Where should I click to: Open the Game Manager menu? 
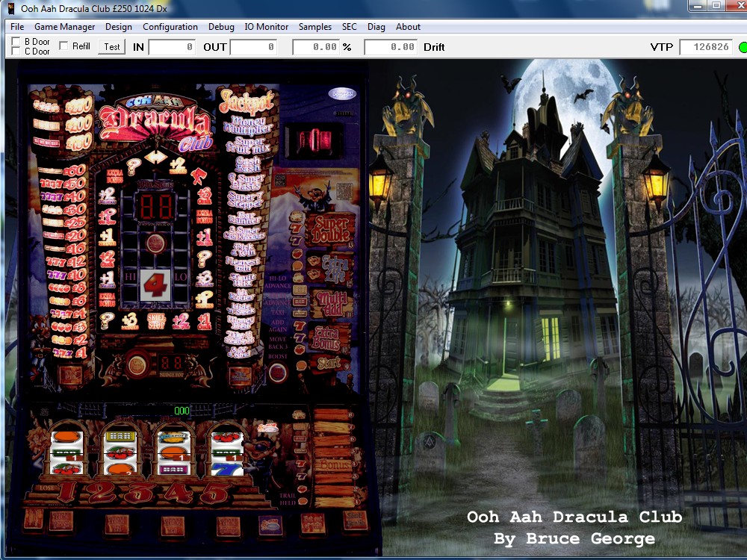[x=64, y=27]
